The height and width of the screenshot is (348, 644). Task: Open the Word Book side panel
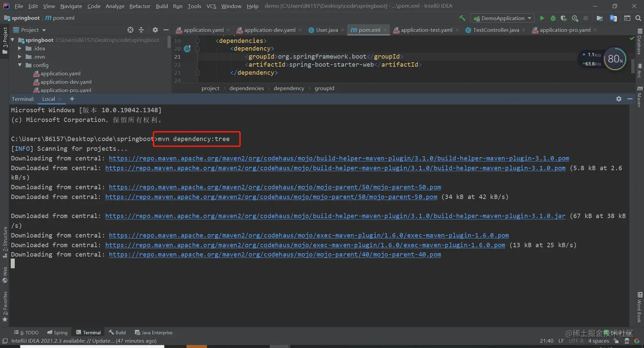pos(639,308)
